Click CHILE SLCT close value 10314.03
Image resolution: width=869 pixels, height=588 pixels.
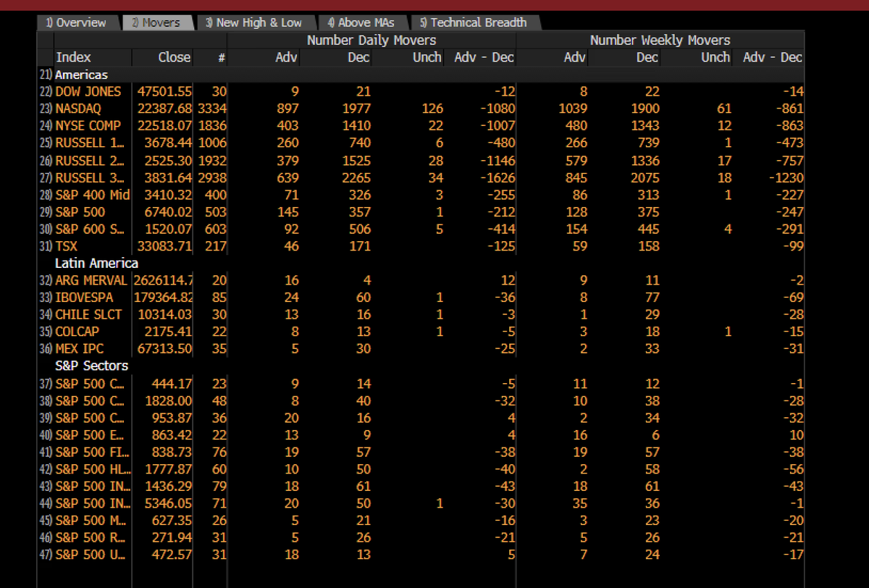[x=165, y=315]
